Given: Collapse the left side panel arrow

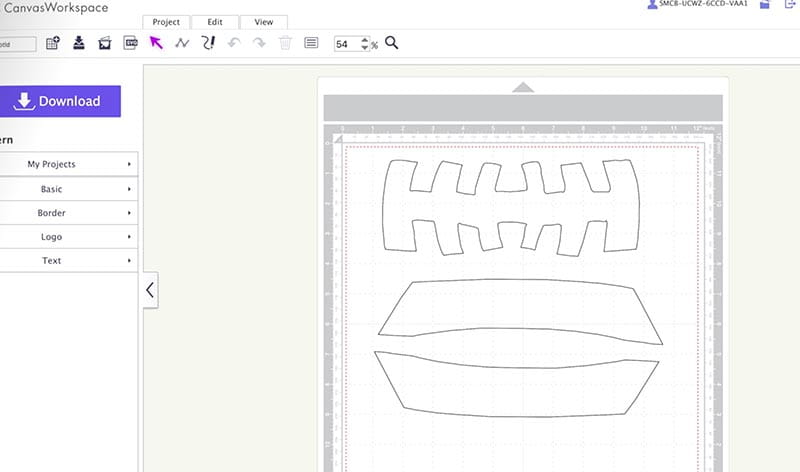Looking at the screenshot, I should [x=150, y=290].
